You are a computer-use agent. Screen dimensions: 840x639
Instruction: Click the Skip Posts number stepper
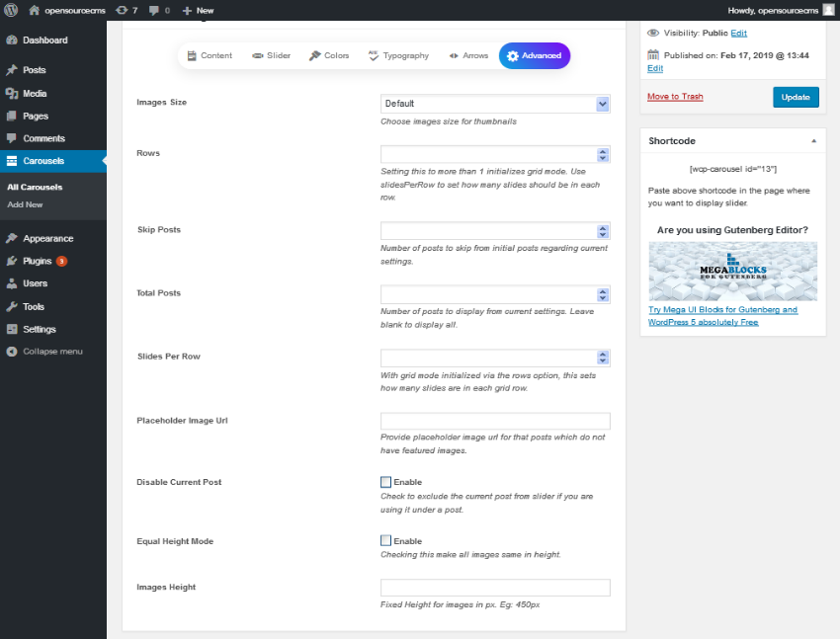603,231
